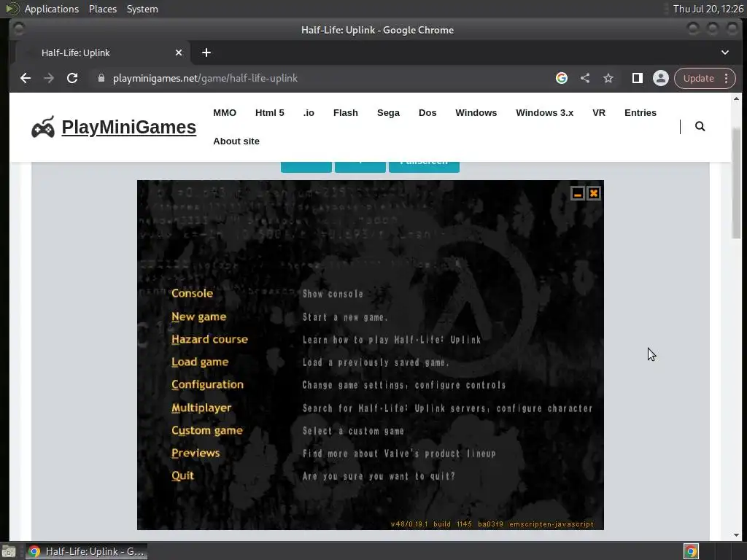Click scrollbar up arrow
This screenshot has width=747, height=560.
(x=736, y=98)
